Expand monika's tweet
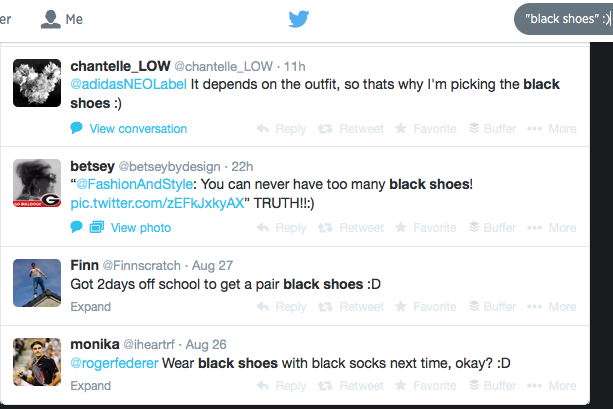This screenshot has width=613, height=409. coord(91,385)
